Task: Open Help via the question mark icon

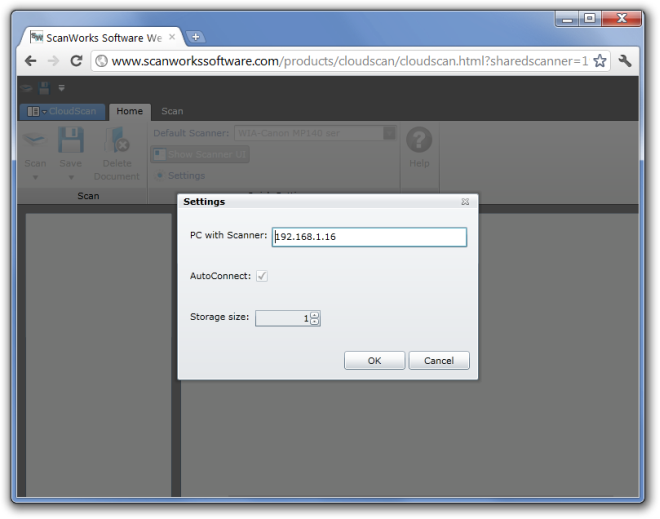Action: (418, 141)
